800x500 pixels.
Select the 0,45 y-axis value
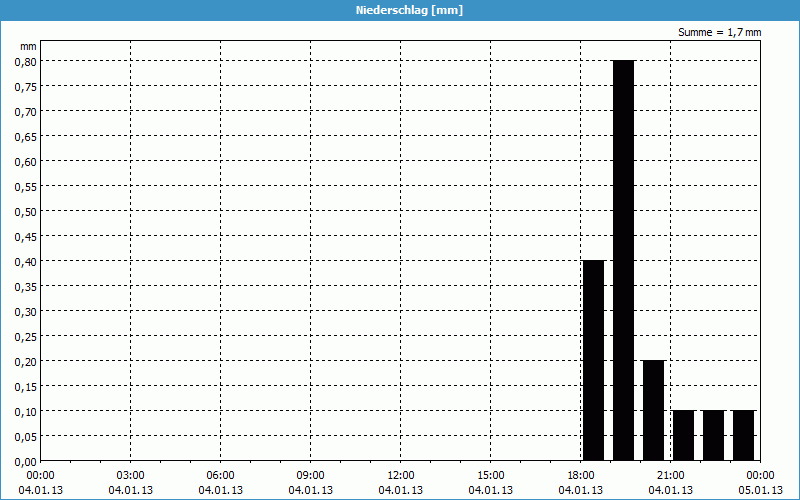click(26, 237)
